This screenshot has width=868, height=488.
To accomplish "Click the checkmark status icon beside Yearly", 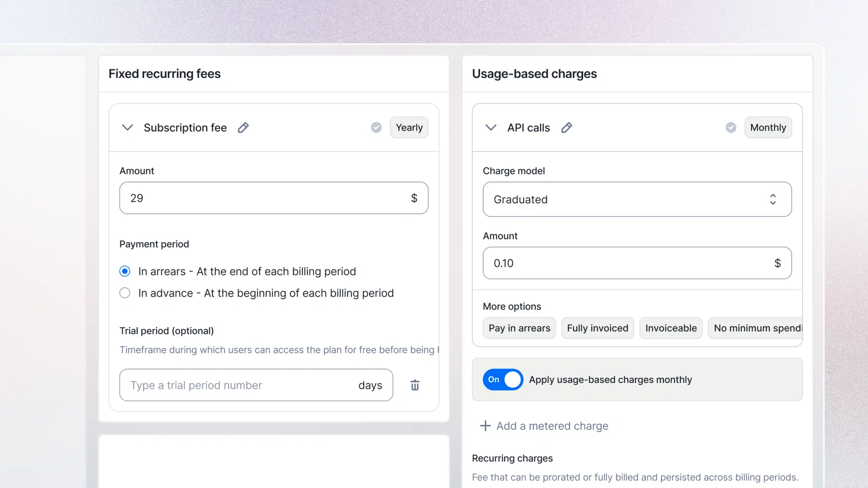I will [376, 128].
